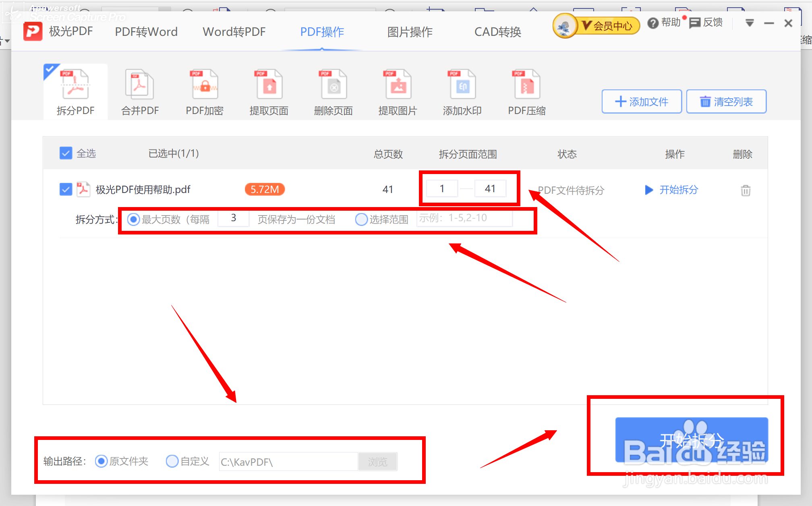The width and height of the screenshot is (812, 506).
Task: Click the pages-per-document field showing 3
Action: click(x=234, y=218)
